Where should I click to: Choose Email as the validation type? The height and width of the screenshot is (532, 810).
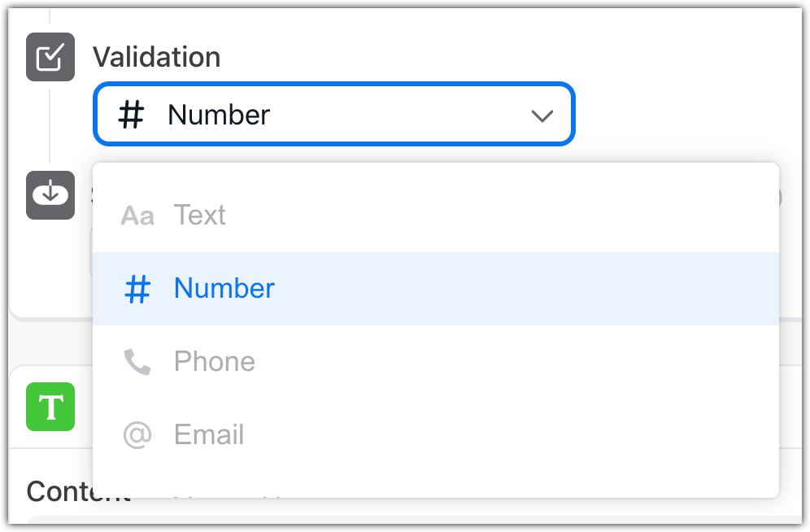coord(209,435)
